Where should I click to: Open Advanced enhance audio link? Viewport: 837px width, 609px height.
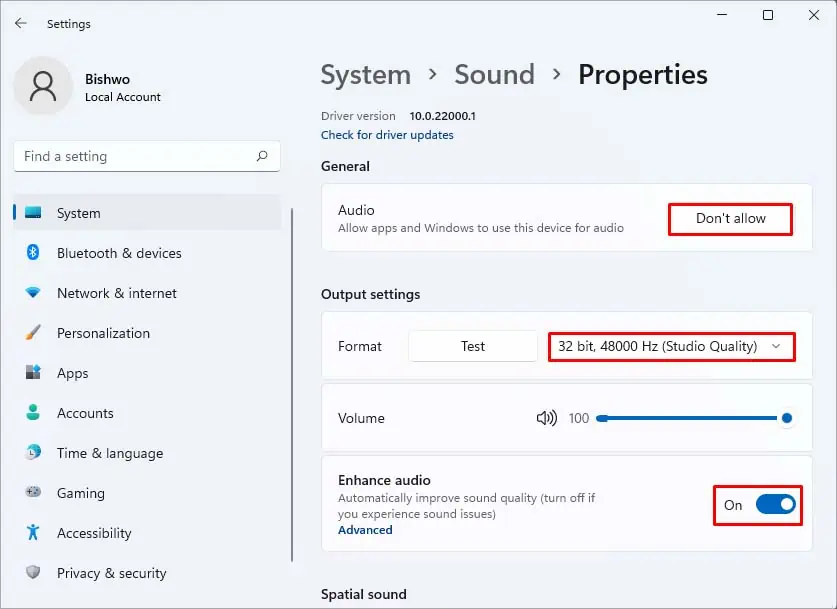[x=365, y=529]
